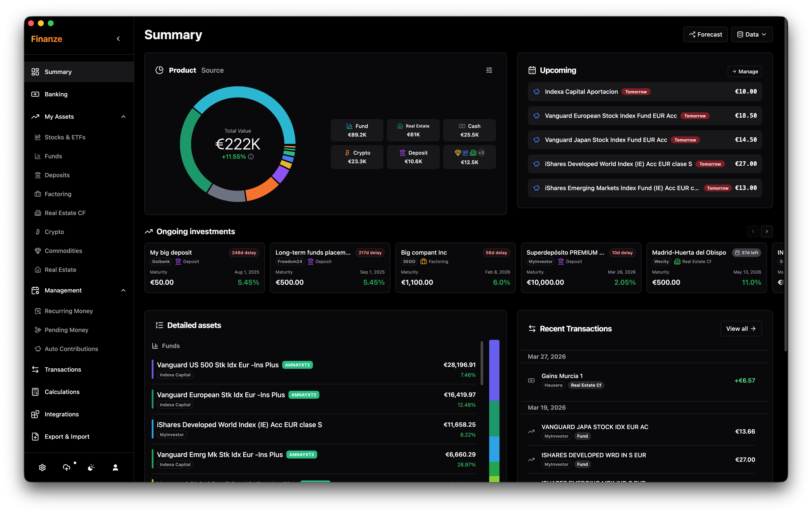
Task: Open the My big deposit investment card
Action: [204, 267]
